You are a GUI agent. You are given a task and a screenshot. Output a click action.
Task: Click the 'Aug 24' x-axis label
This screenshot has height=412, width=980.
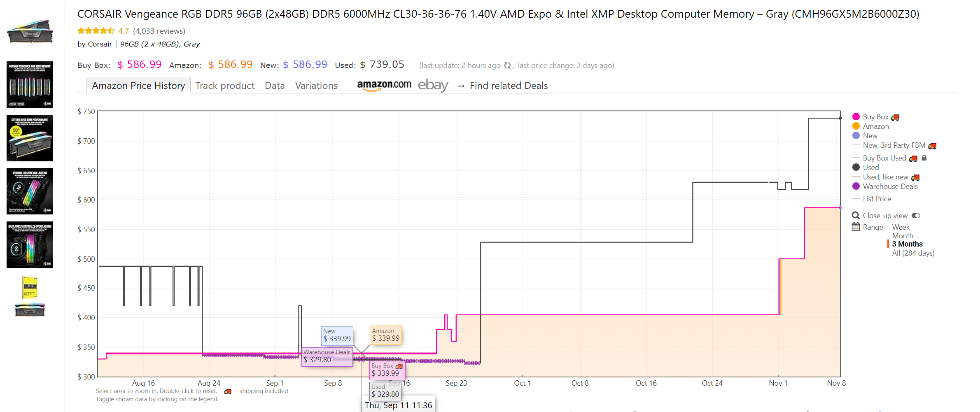point(209,383)
